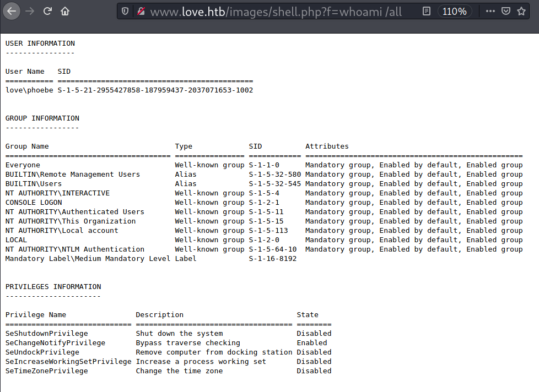This screenshot has width=539, height=392.
Task: Click the SeChangeNotifyPrivilege privilege name
Action: (55, 342)
